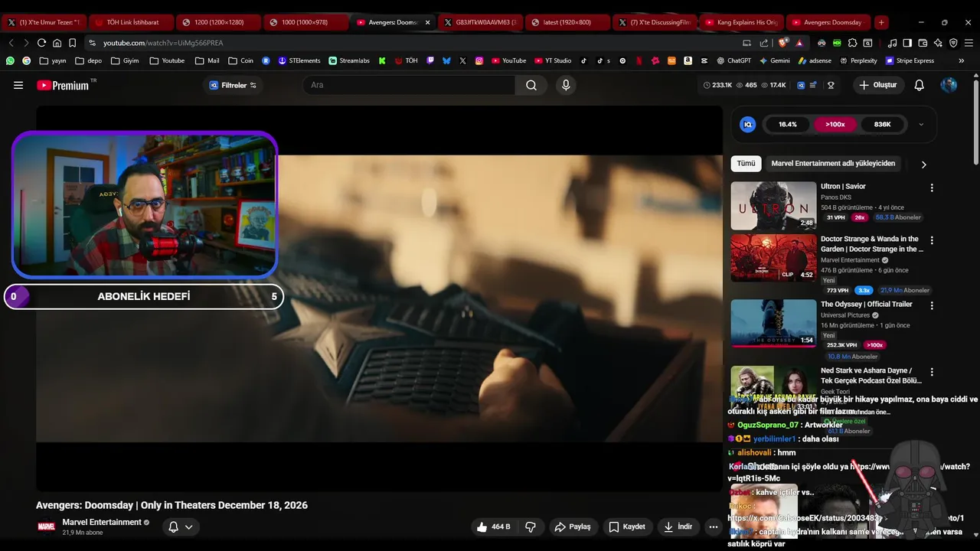Go to browser home icon
This screenshot has width=980, height=551.
coord(57,43)
